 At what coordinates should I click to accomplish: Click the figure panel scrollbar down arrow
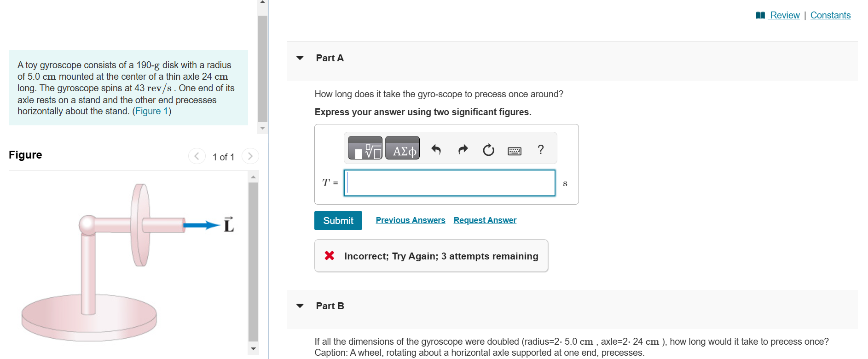(x=253, y=348)
